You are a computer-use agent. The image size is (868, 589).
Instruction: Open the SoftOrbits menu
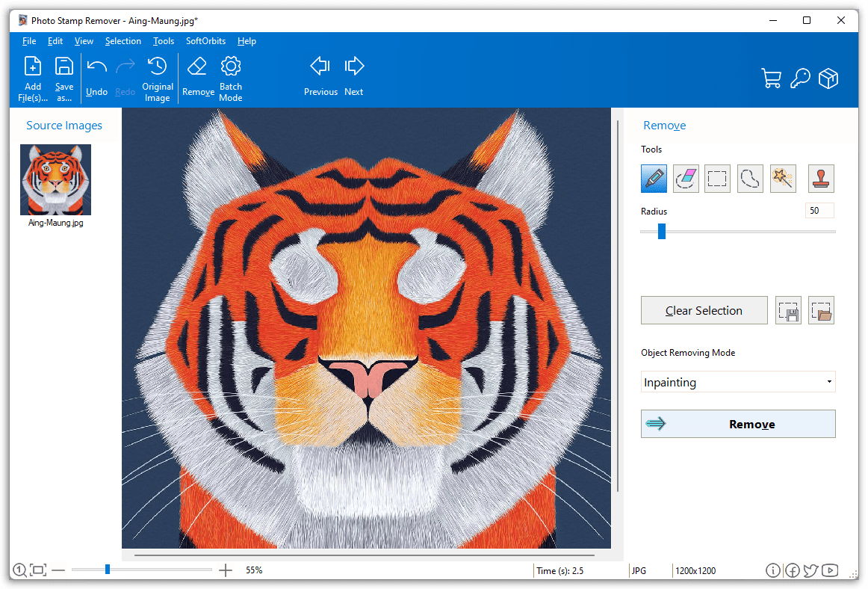tap(205, 41)
